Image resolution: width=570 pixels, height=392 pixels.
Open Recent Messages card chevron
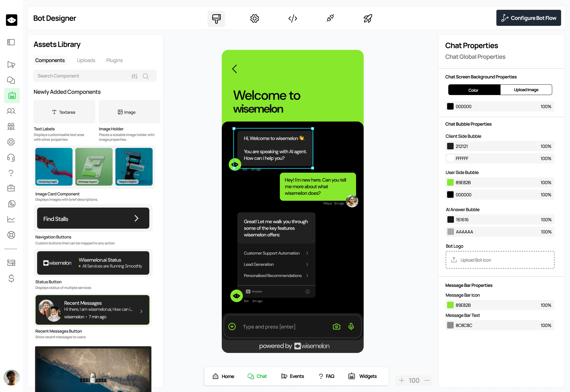tap(141, 311)
